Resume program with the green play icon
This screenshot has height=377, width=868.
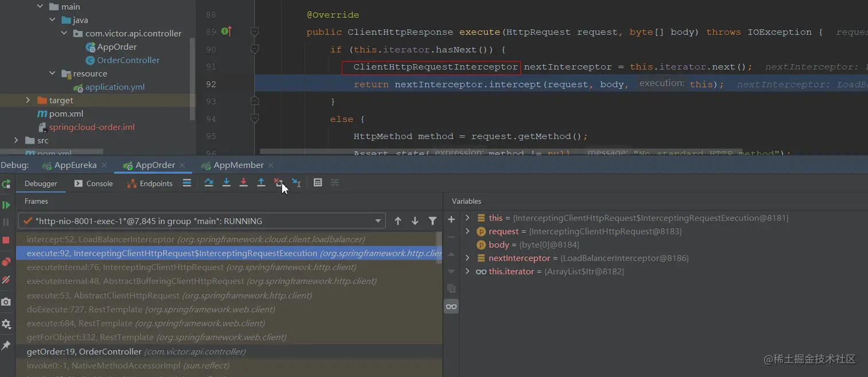click(x=6, y=205)
